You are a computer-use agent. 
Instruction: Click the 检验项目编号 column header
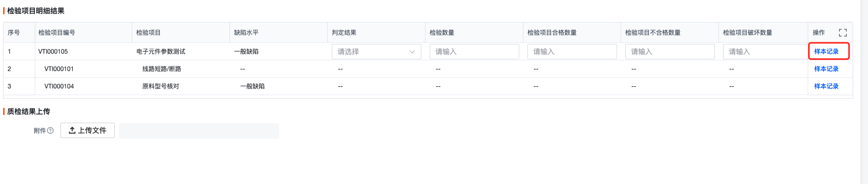point(57,33)
